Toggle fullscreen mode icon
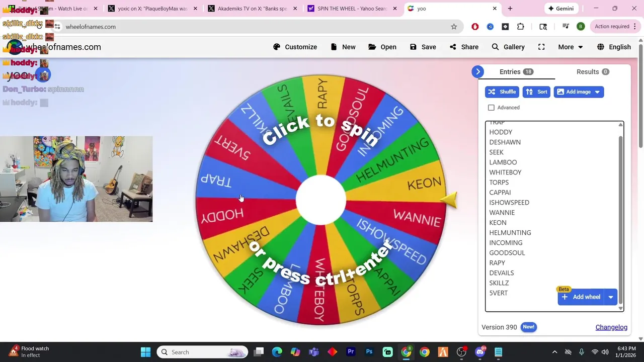 [541, 47]
